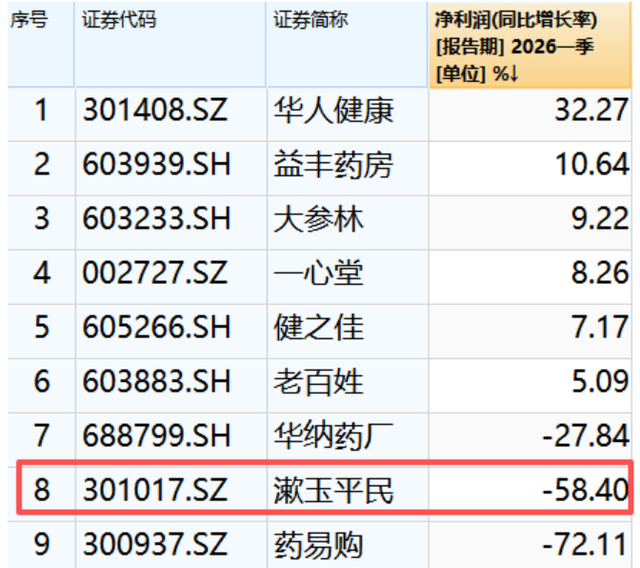Click the 5.09 growth value for 老百姓
Viewport: 640px width, 568px height.
[600, 382]
